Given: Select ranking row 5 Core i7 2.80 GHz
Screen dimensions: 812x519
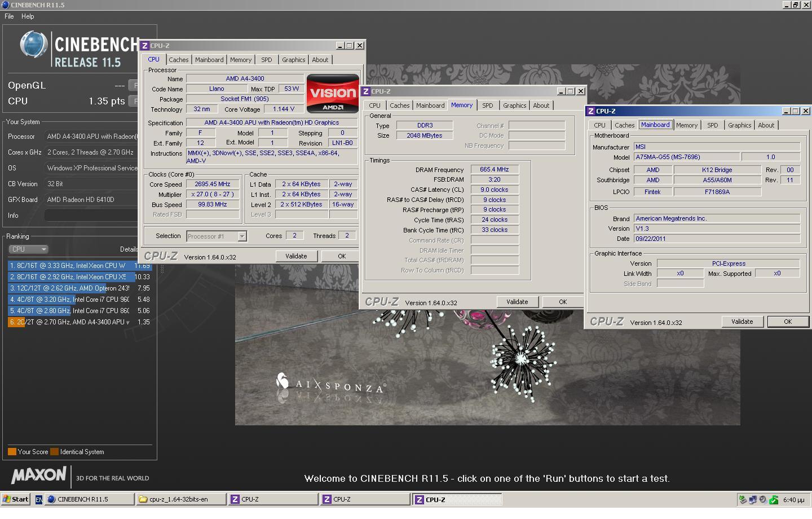Looking at the screenshot, I should click(80, 311).
